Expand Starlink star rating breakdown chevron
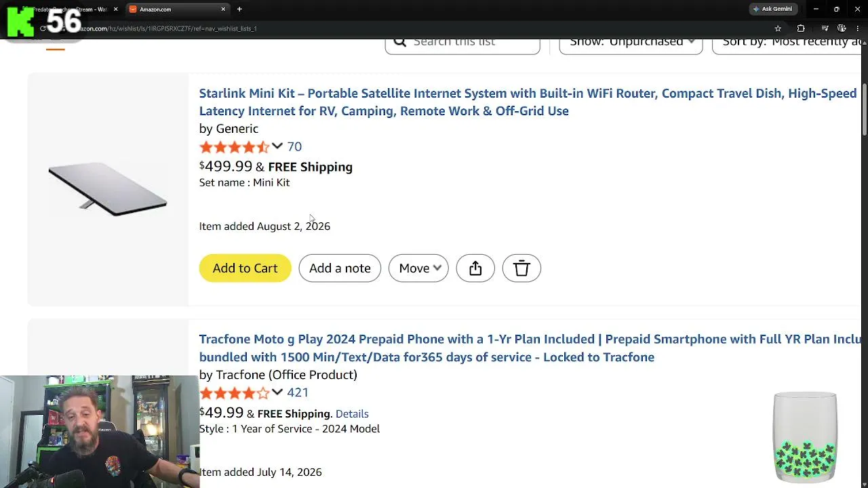The height and width of the screenshot is (488, 868). click(x=277, y=146)
